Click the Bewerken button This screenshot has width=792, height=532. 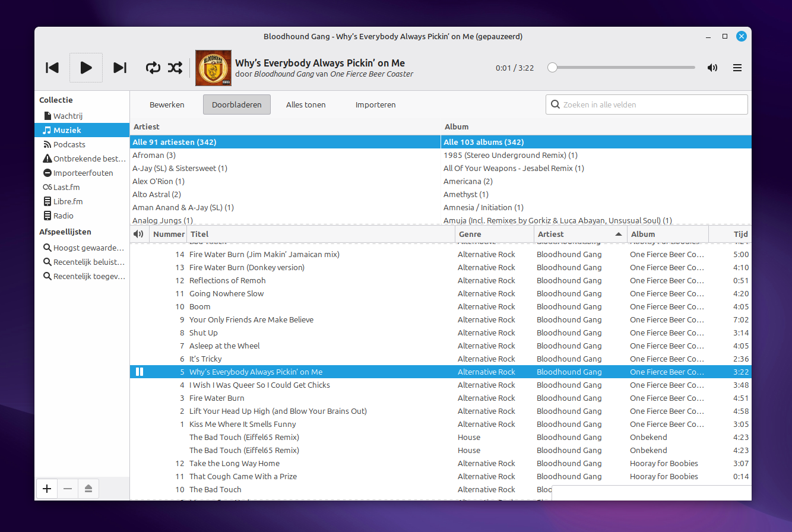click(x=167, y=104)
